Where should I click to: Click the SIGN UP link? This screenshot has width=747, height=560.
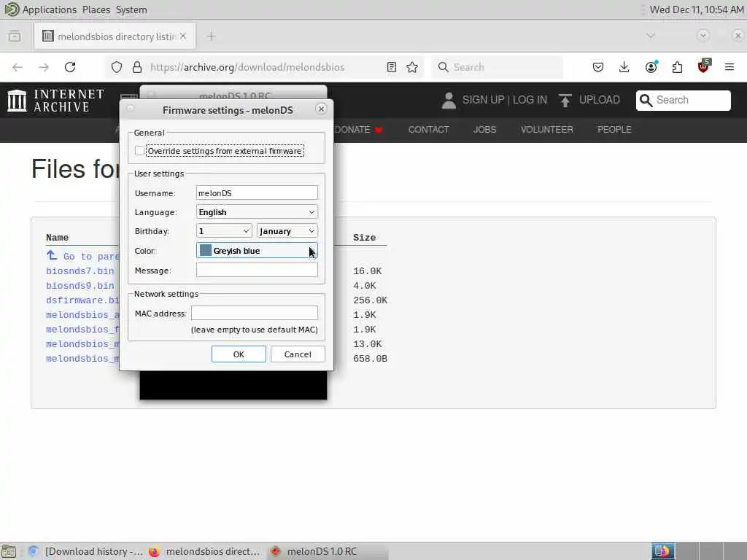pos(483,99)
